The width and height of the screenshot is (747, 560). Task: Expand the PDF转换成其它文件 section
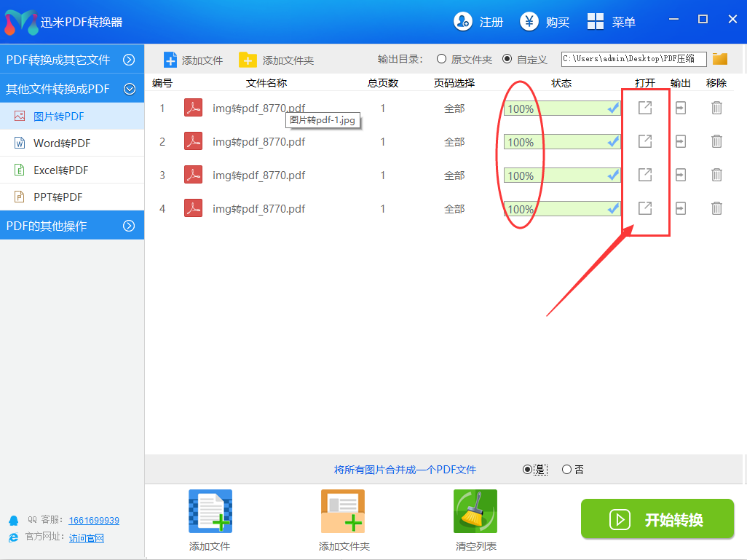pyautogui.click(x=72, y=59)
